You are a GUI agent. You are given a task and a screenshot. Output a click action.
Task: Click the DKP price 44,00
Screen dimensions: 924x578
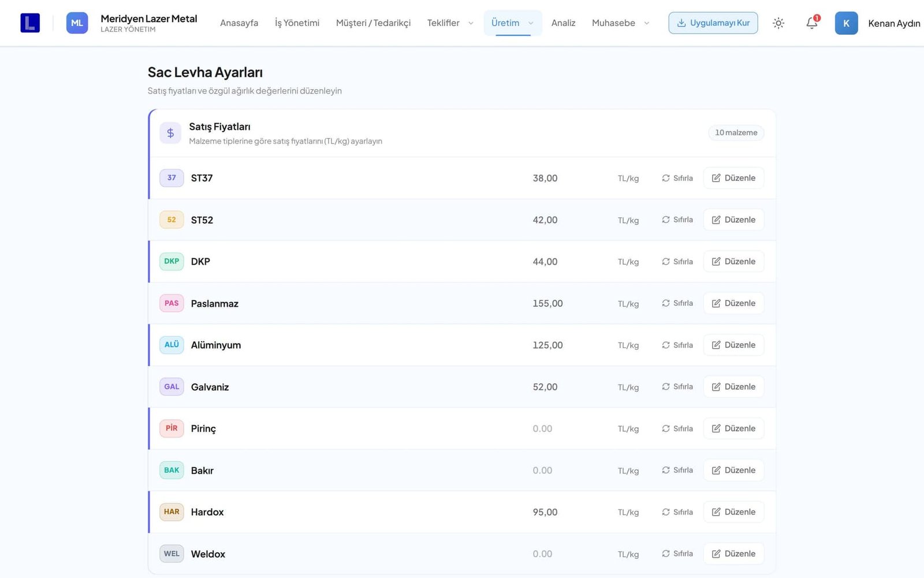click(545, 261)
